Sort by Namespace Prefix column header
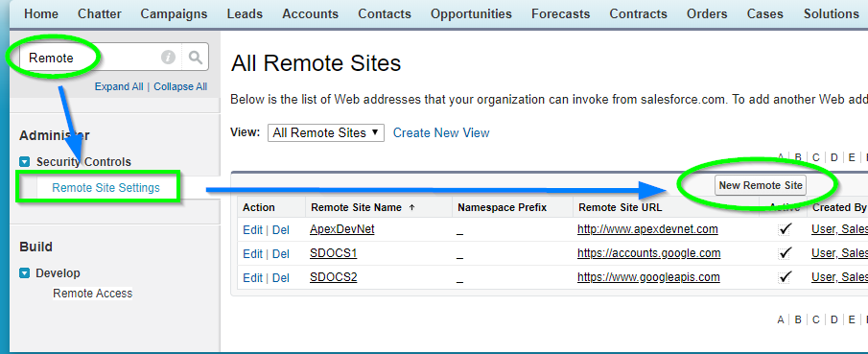Image resolution: width=868 pixels, height=354 pixels. pyautogui.click(x=502, y=208)
